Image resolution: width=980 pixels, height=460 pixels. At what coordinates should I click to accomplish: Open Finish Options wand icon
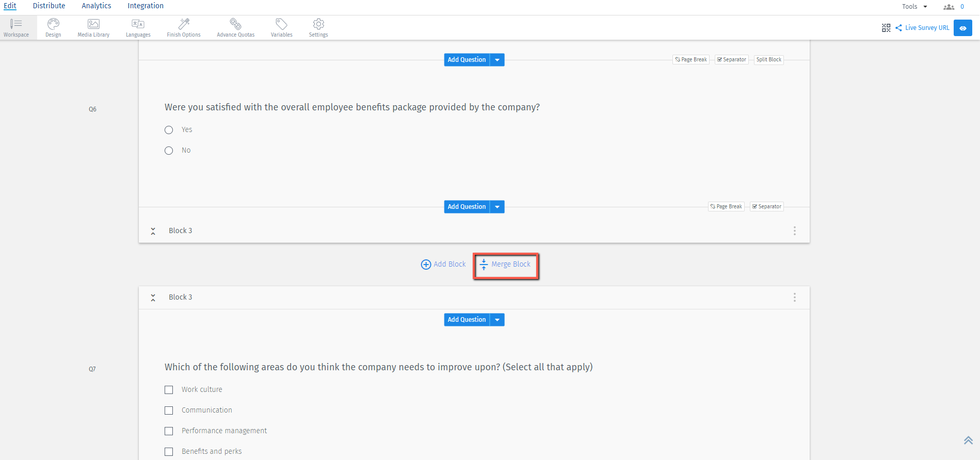(184, 24)
